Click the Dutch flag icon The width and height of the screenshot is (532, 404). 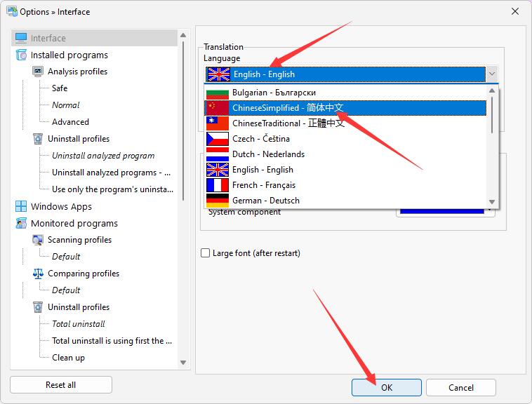(218, 154)
